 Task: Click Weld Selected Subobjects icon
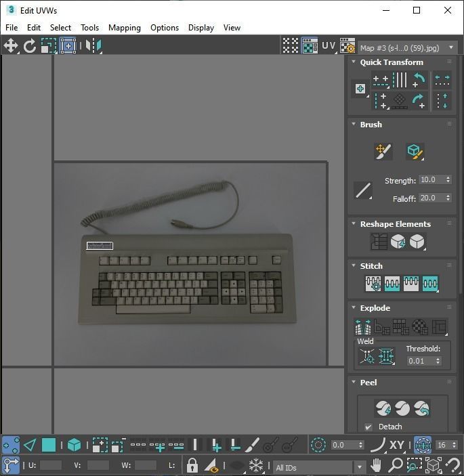pos(386,356)
